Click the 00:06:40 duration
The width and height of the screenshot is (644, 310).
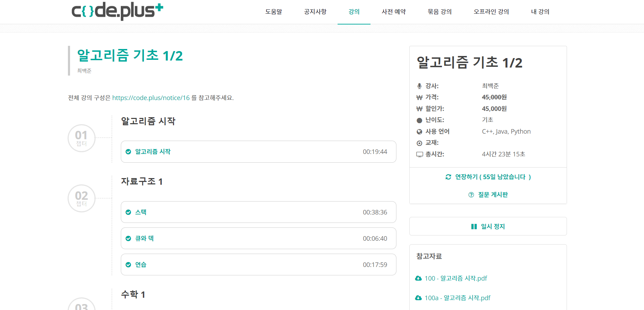click(375, 239)
